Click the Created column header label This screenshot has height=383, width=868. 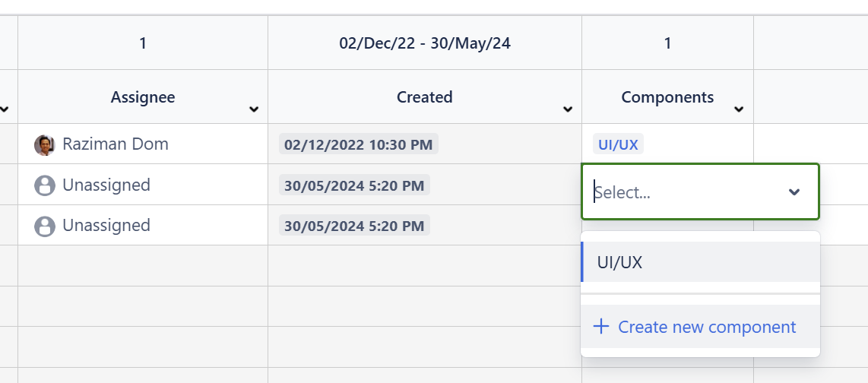pos(424,97)
